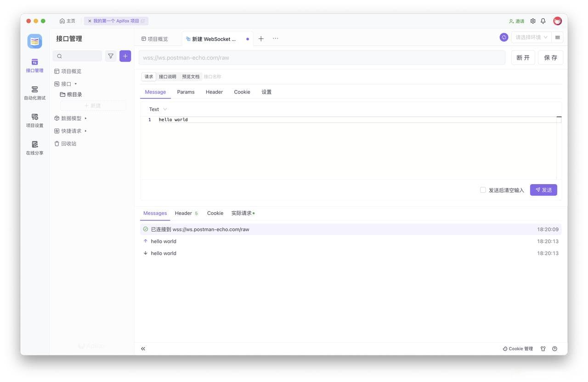The width and height of the screenshot is (588, 382).
Task: Switch to response Header 5 tab
Action: coord(186,213)
